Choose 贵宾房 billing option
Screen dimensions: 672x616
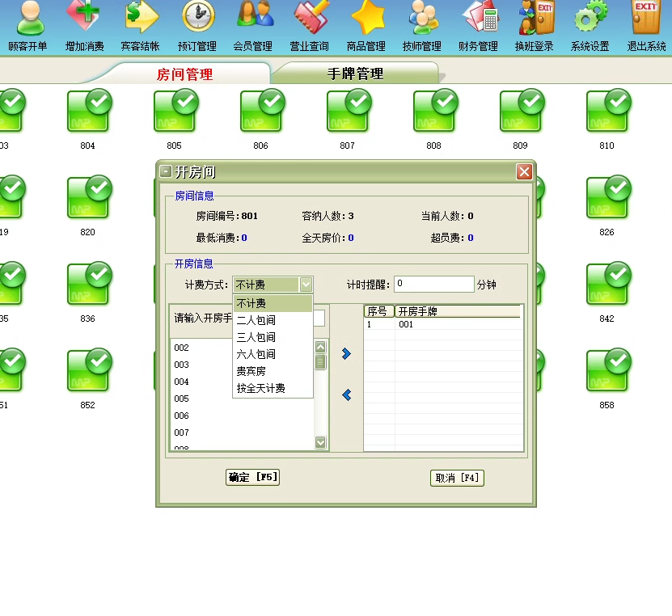click(273, 371)
